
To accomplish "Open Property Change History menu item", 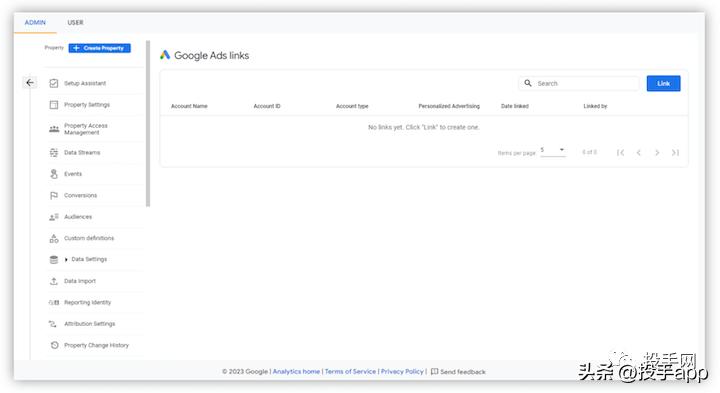I will [96, 345].
